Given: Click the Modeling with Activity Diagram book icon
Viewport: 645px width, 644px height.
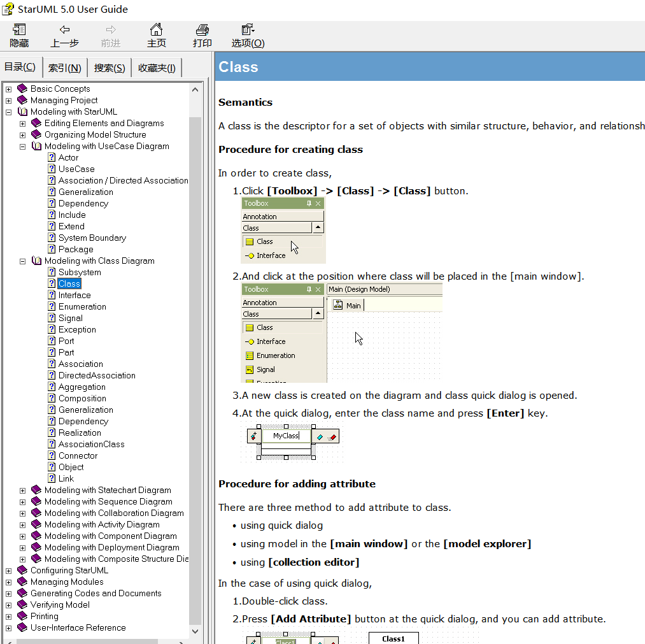Looking at the screenshot, I should (x=36, y=524).
